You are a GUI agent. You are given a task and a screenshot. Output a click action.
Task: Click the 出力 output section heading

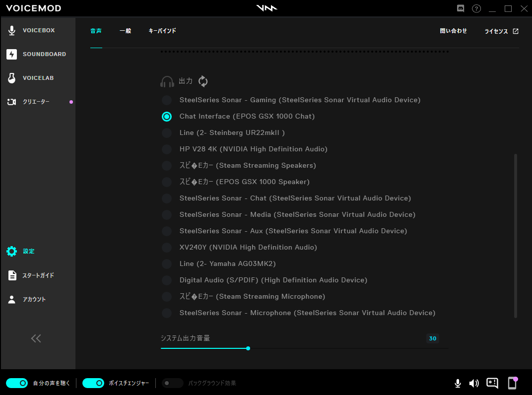coord(186,81)
